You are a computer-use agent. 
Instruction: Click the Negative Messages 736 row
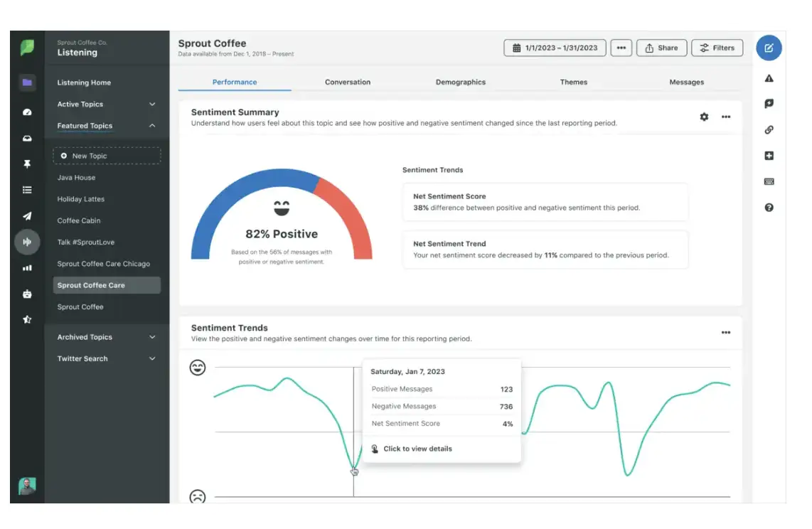click(x=442, y=406)
